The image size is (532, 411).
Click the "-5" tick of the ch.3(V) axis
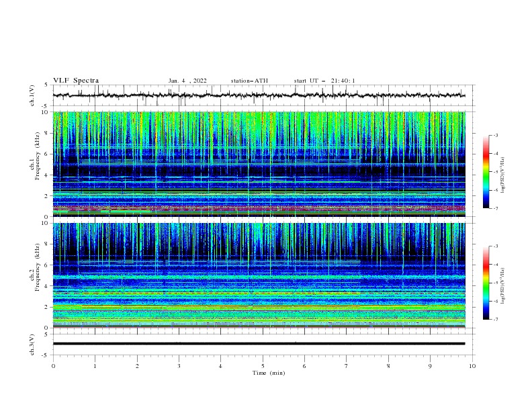[x=45, y=355]
